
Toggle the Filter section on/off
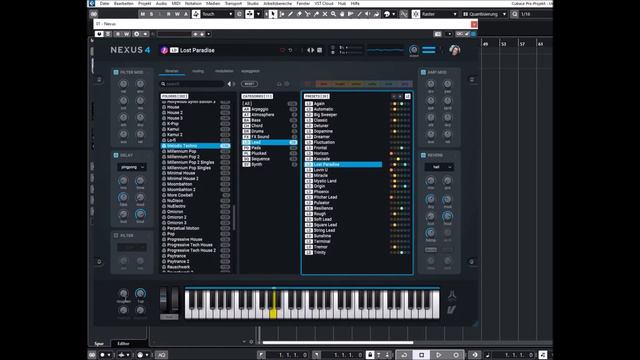116,236
